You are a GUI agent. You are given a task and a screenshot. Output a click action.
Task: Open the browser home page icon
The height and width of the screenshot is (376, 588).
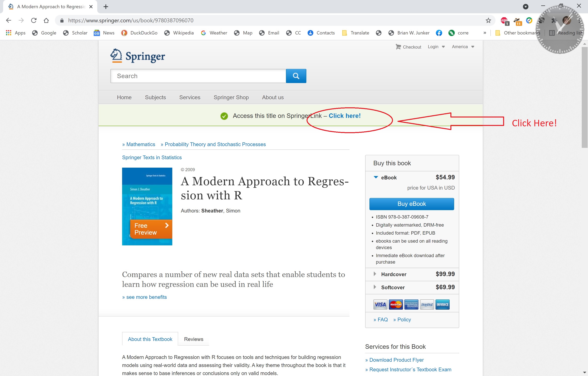pos(46,20)
